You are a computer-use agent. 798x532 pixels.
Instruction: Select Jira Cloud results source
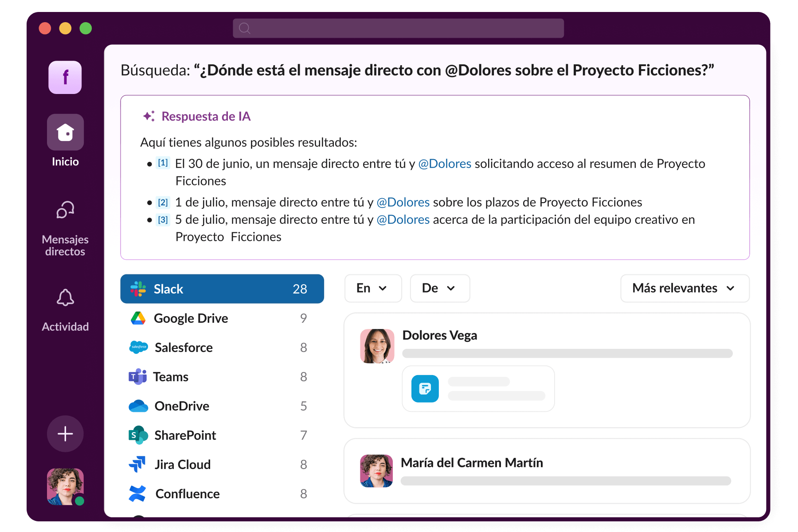pyautogui.click(x=222, y=465)
